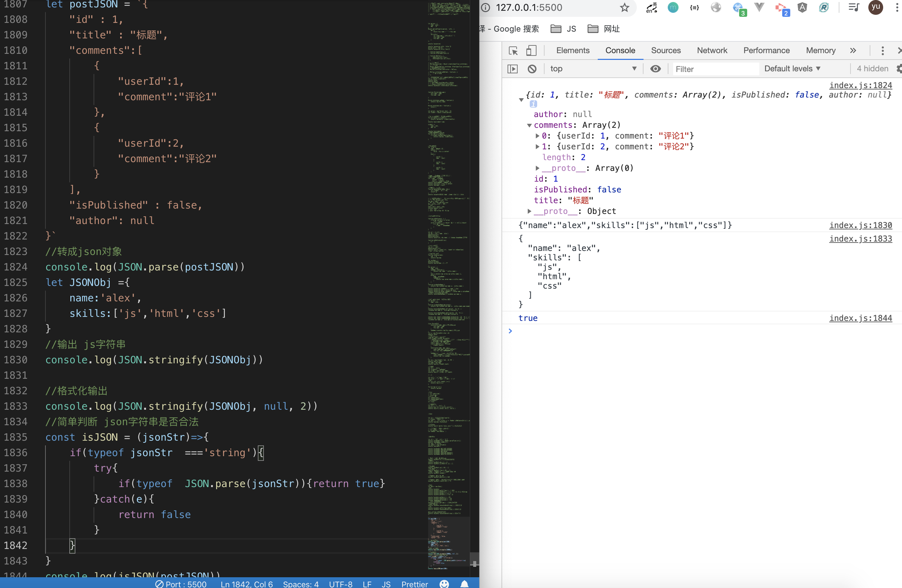Open the index.js:1830 source link
The image size is (902, 588).
[860, 225]
